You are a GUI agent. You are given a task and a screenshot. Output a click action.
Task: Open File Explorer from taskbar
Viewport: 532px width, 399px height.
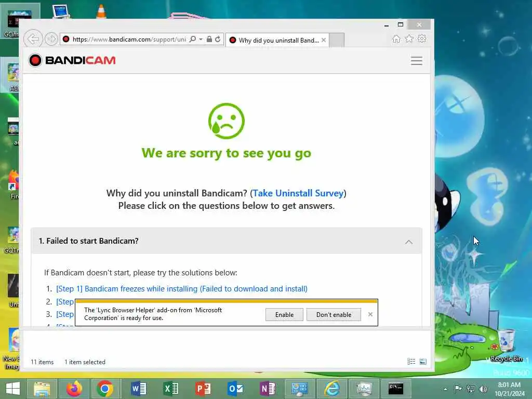click(x=42, y=389)
